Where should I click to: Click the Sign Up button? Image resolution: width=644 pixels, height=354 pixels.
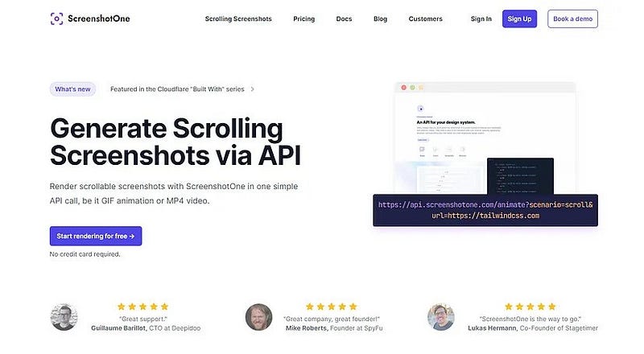pyautogui.click(x=519, y=19)
